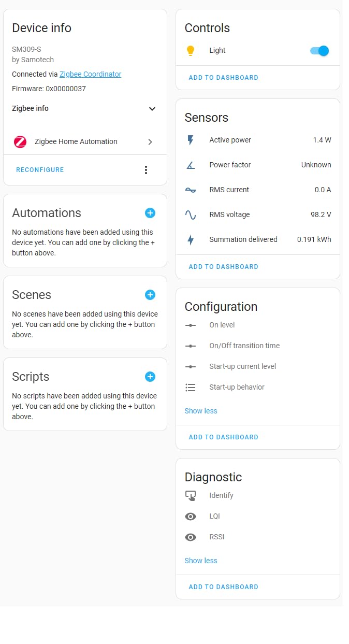The height and width of the screenshot is (644, 349).
Task: Expand the Zigbee info section
Action: 152,109
